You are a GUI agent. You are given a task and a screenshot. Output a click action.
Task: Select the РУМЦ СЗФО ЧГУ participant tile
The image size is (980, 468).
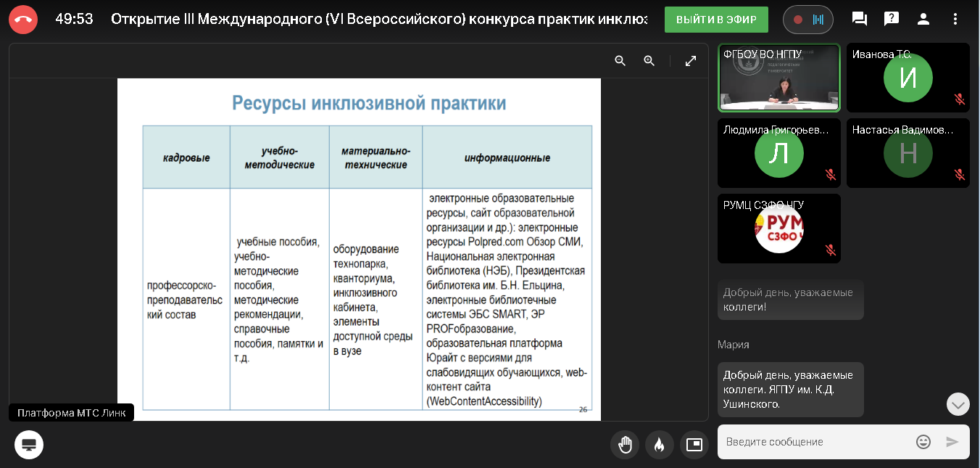pos(779,229)
